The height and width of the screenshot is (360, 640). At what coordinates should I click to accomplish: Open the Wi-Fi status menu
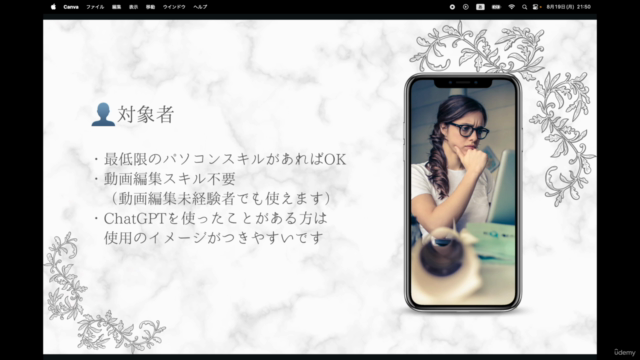pos(511,7)
